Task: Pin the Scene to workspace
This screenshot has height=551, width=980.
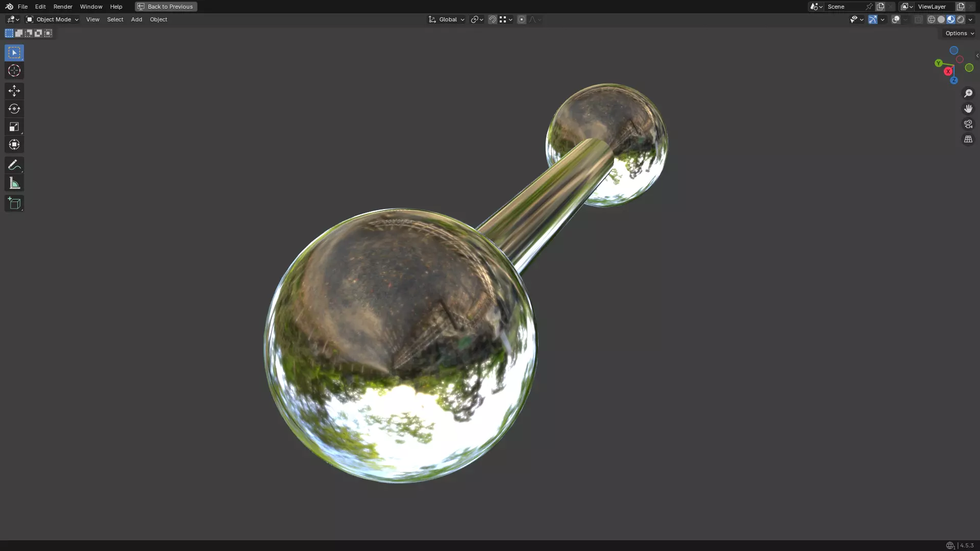Action: [x=869, y=7]
